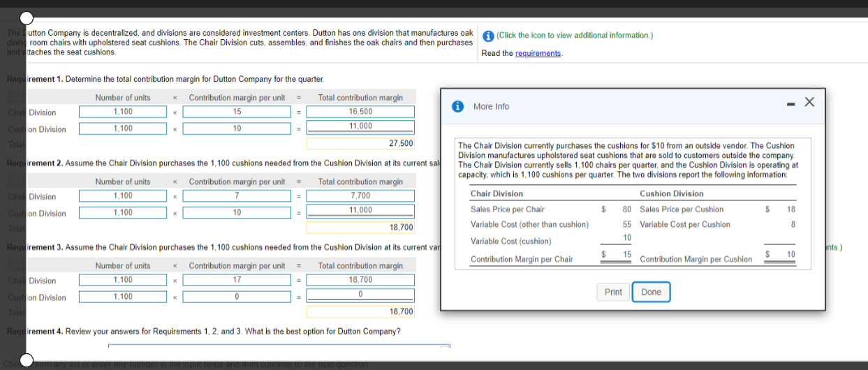Edit Requirement 2 Cushion Division total 11,000

point(361,211)
